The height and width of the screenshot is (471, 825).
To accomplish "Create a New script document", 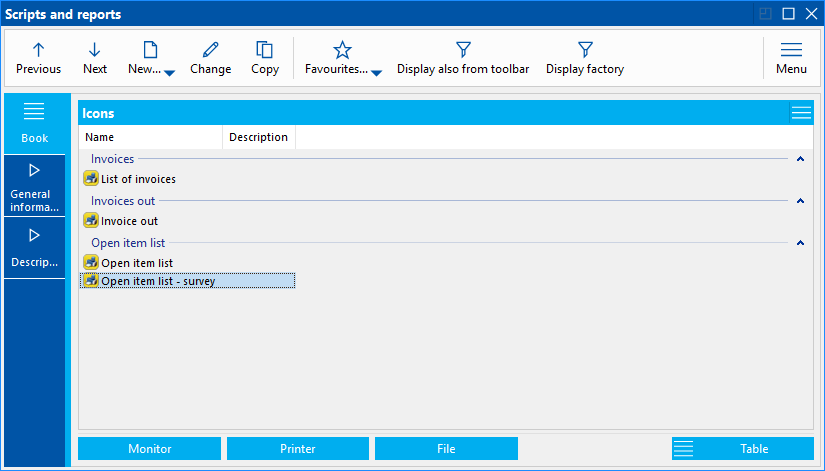I will pos(145,58).
